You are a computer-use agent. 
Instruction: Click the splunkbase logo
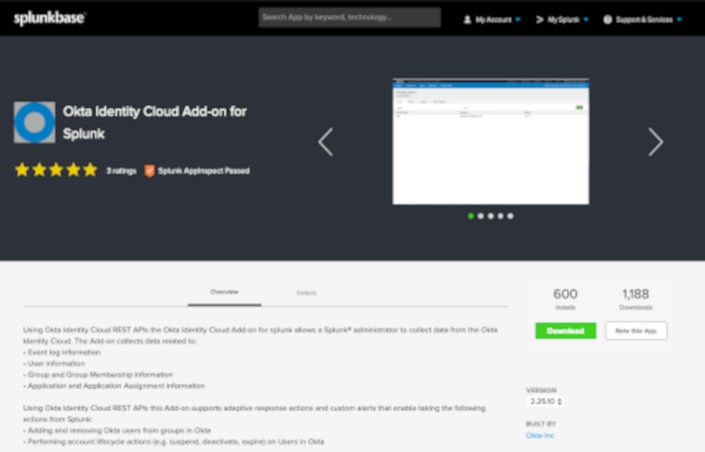pos(49,18)
